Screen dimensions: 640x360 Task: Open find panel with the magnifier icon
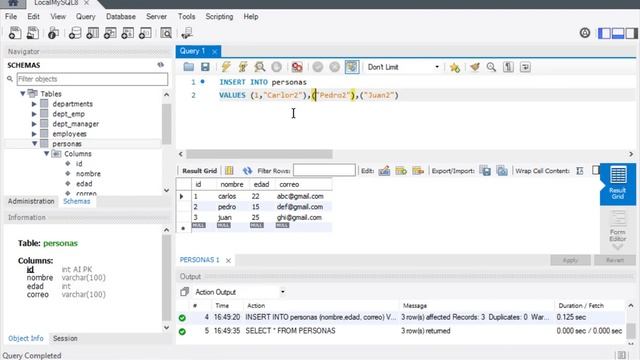pos(491,67)
